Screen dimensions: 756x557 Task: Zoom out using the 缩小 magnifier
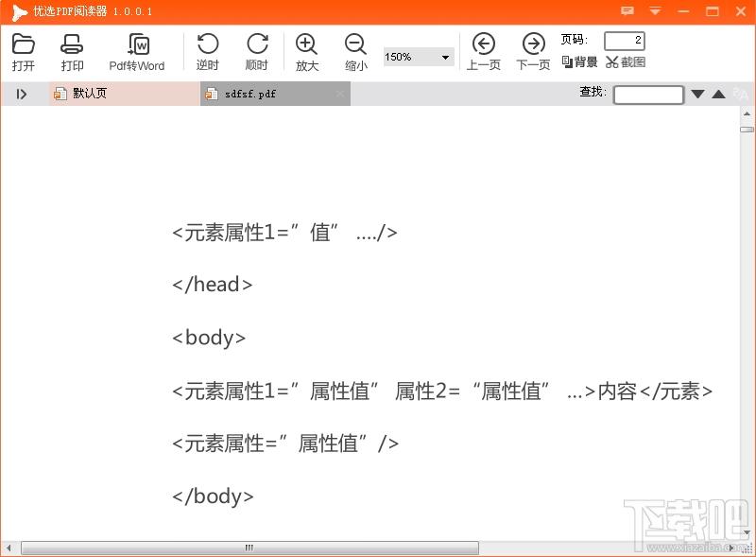click(356, 52)
